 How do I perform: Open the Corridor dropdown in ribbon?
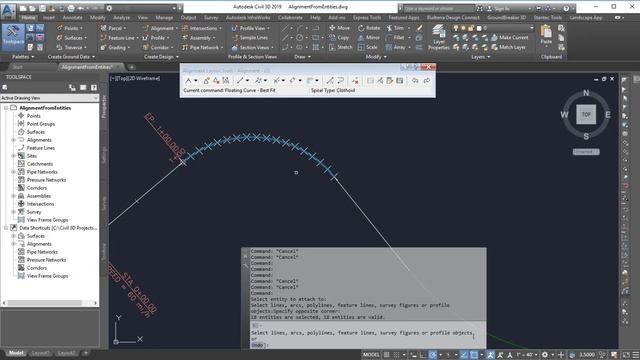[158, 47]
